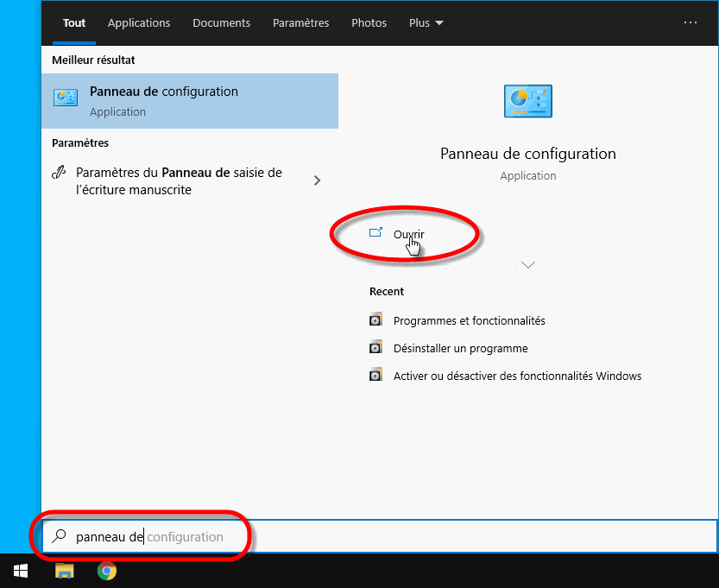The height and width of the screenshot is (588, 719).
Task: Expand the Plus dropdown tab
Action: 426,23
